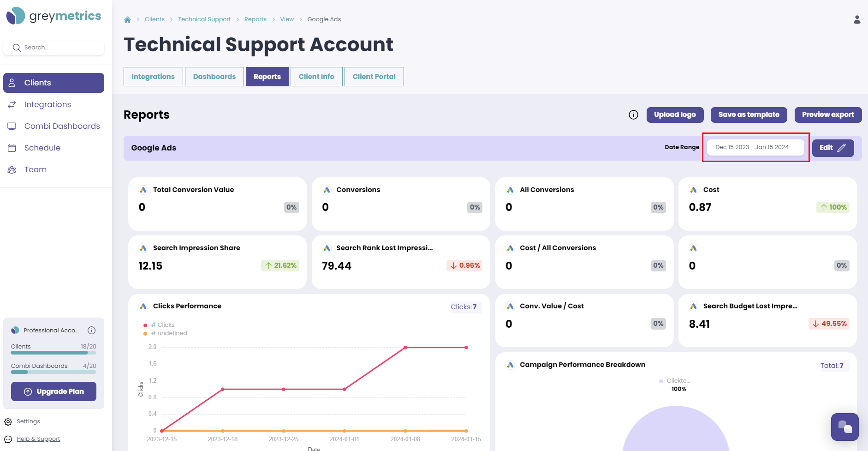Click the Upload logo button
This screenshot has height=451, width=868.
pos(675,115)
